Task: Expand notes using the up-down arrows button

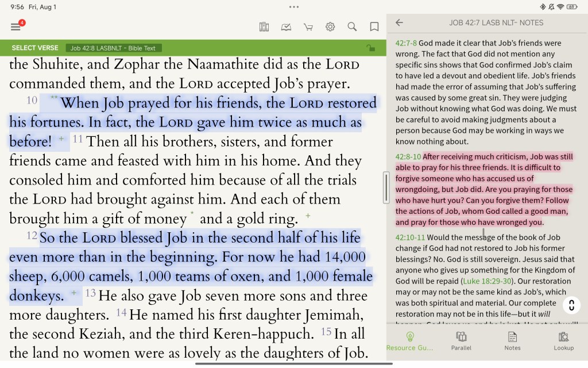Action: [571, 305]
